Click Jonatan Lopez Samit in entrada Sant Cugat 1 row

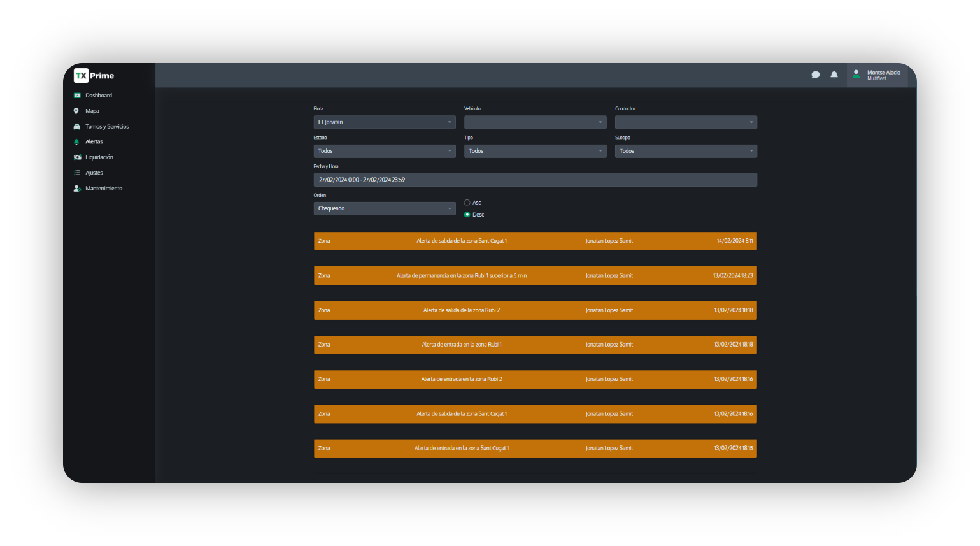point(609,449)
